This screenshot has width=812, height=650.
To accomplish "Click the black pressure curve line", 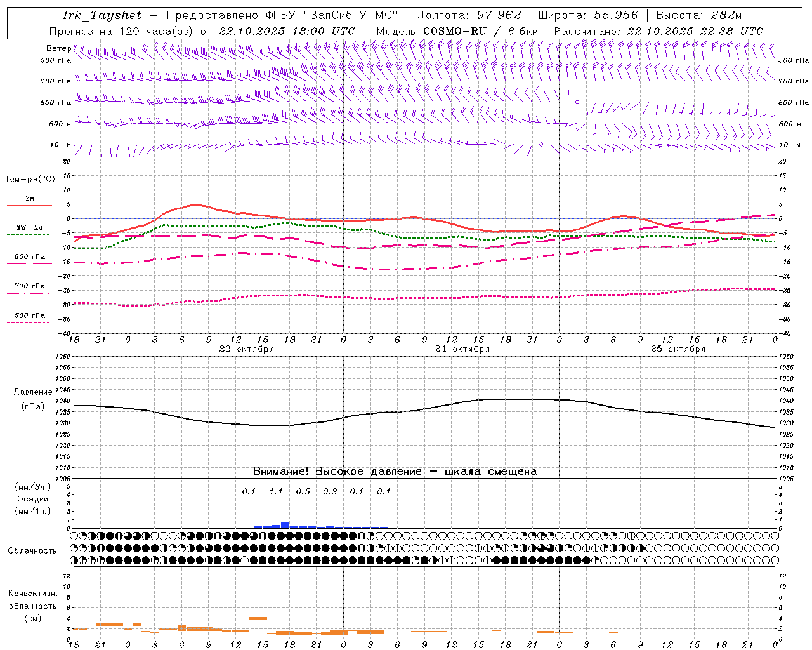I will [424, 408].
